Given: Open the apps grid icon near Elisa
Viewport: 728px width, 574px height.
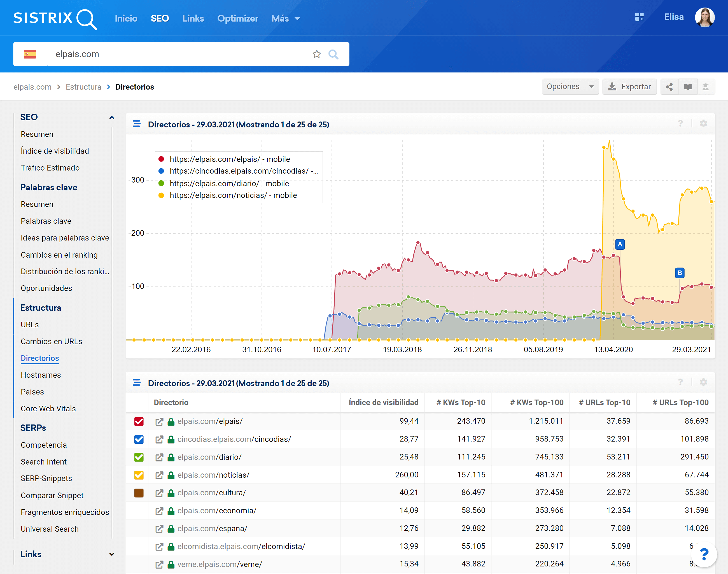Looking at the screenshot, I should pos(639,17).
